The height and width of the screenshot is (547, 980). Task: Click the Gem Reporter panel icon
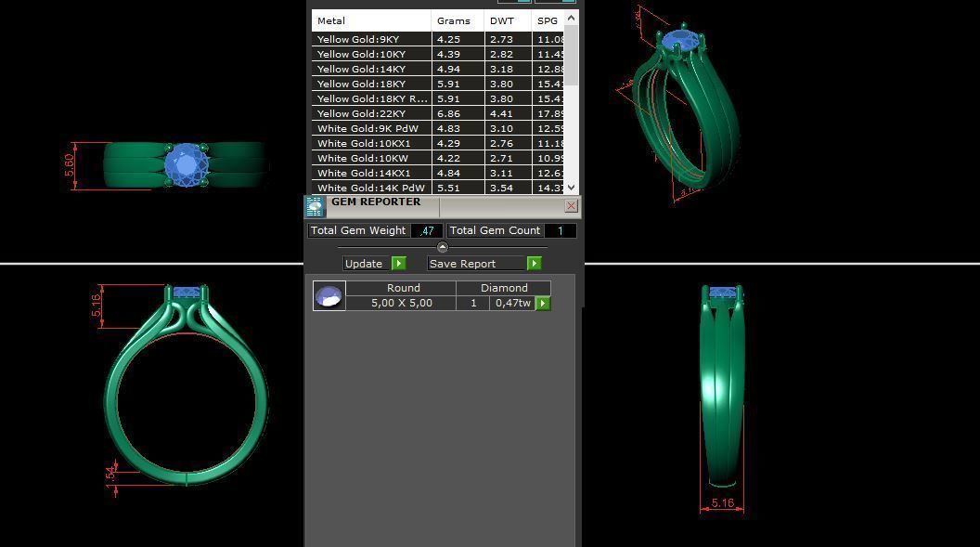click(315, 206)
